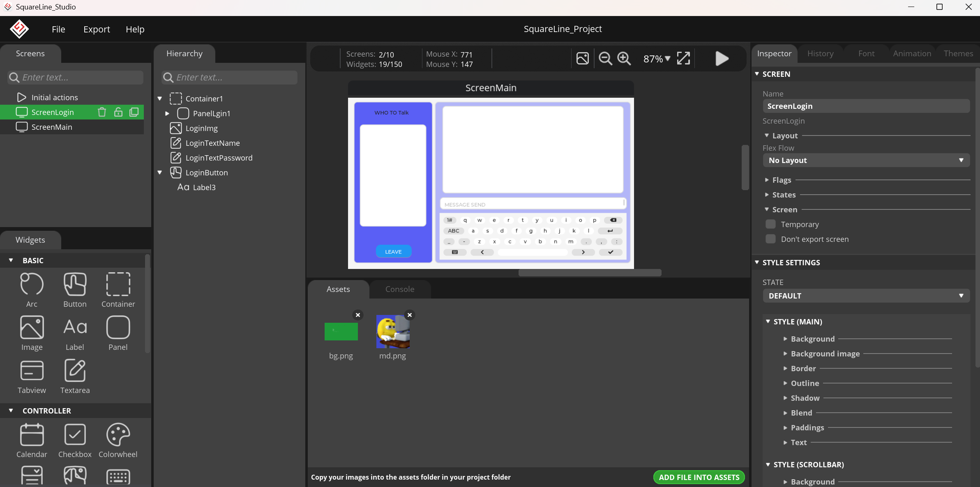Viewport: 980px width, 487px height.
Task: Expand the Background style section
Action: (812, 339)
